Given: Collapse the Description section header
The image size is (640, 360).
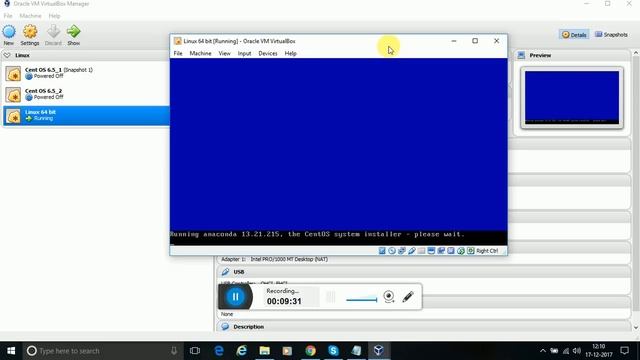Looking at the screenshot, I should (x=423, y=327).
